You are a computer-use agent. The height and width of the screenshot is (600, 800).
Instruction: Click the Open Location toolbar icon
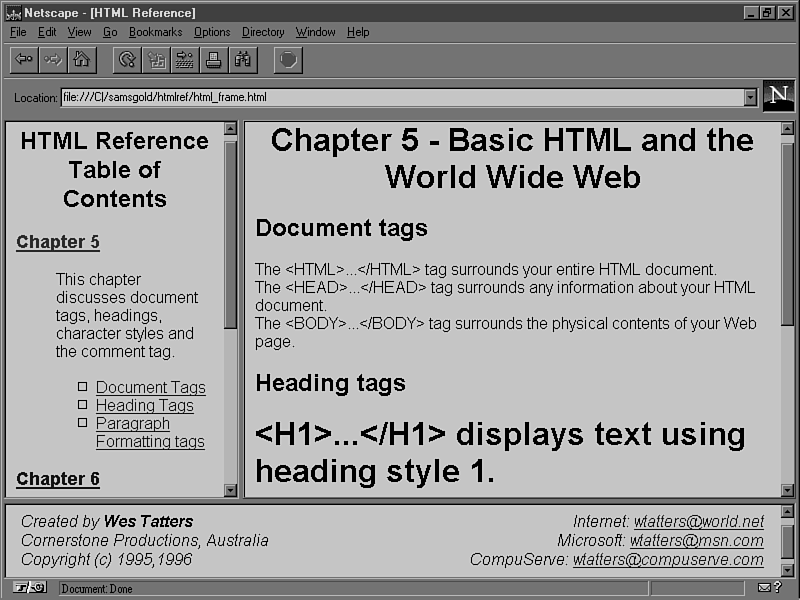coord(184,60)
